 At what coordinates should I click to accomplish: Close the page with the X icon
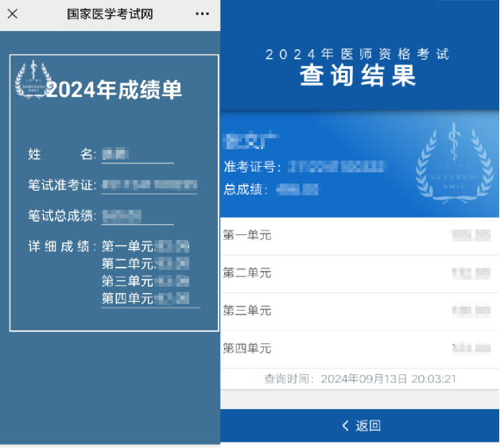[13, 14]
